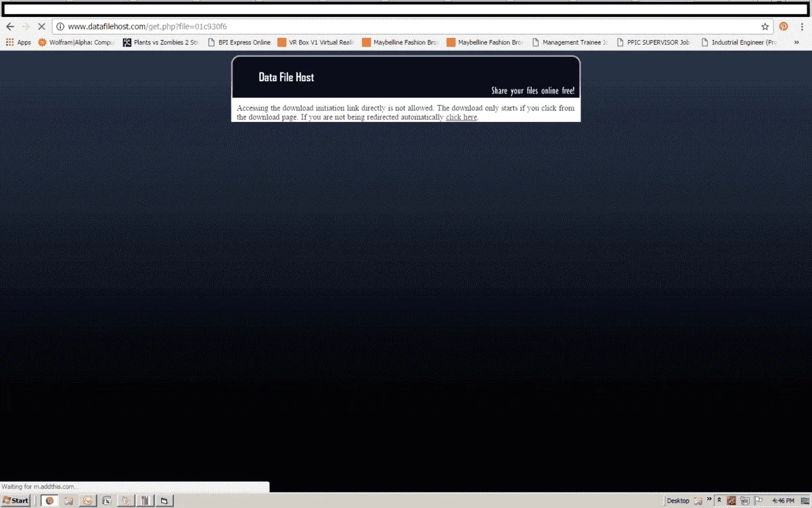This screenshot has height=508, width=812.
Task: Open the Wolfram|Alpha bookmark
Action: [x=76, y=42]
